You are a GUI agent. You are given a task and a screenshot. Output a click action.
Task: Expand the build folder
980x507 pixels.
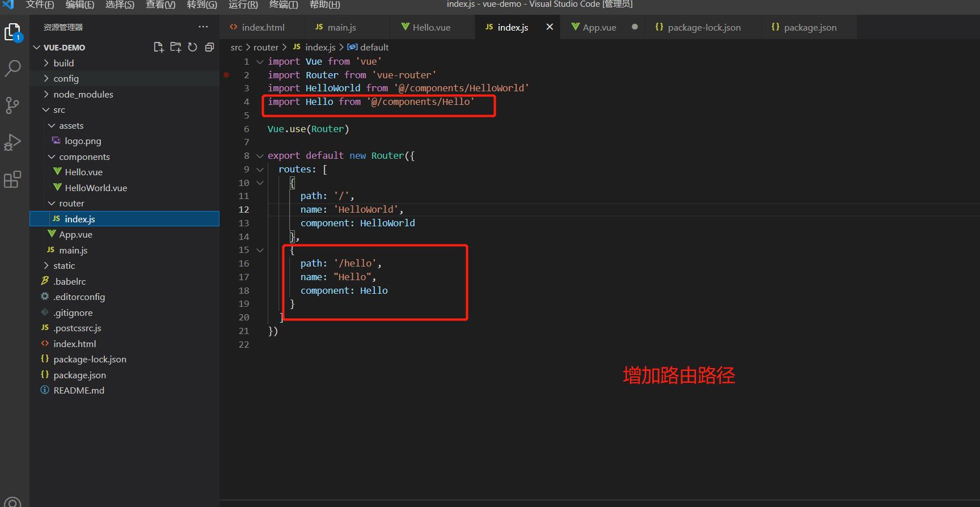(47, 63)
